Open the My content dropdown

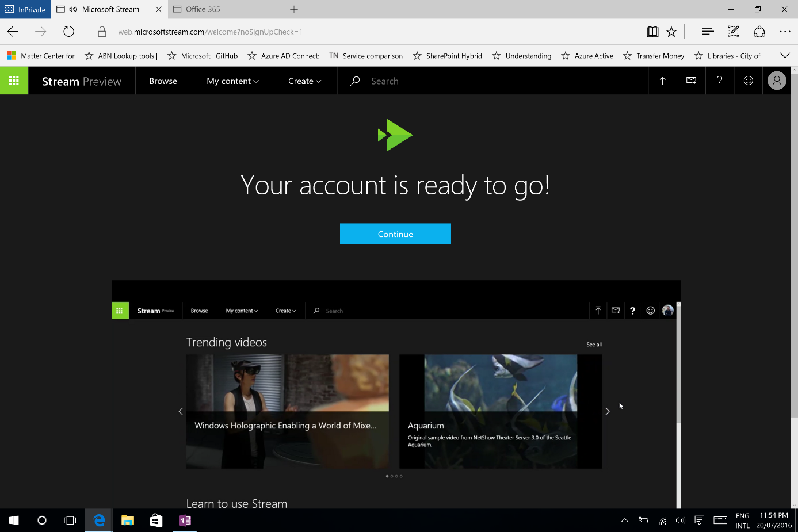232,81
